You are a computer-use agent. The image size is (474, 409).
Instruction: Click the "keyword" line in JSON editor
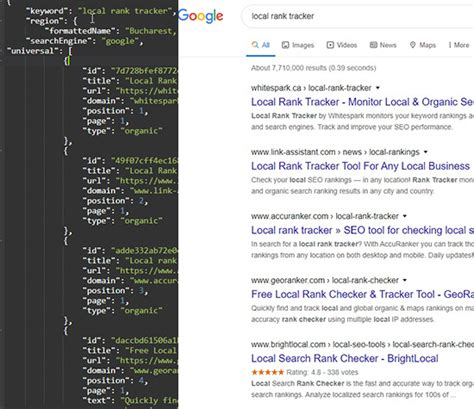(x=101, y=11)
